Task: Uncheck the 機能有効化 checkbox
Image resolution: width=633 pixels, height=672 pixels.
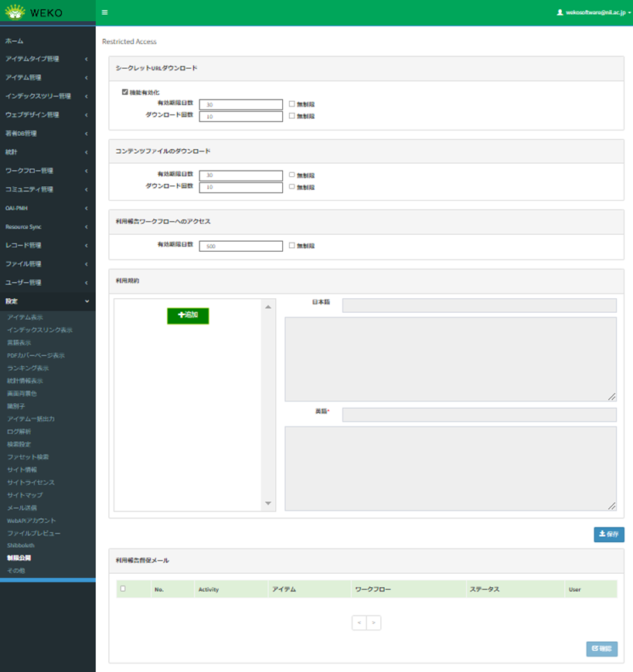Action: pos(124,92)
